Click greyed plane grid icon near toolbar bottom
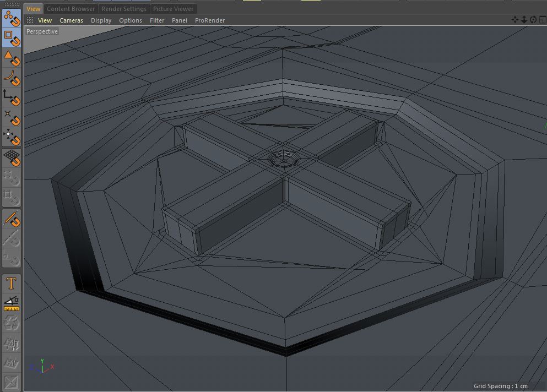This screenshot has width=547, height=392. pos(12,363)
